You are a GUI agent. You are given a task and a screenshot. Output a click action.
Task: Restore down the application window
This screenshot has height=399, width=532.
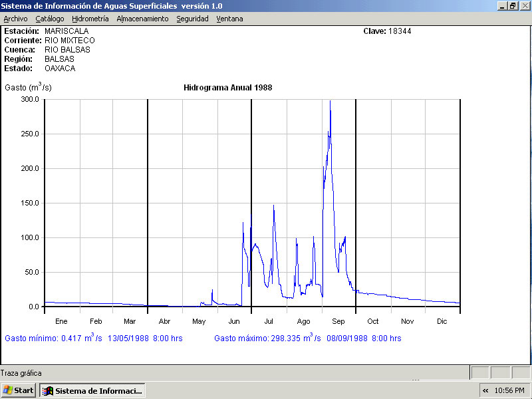(513, 5)
